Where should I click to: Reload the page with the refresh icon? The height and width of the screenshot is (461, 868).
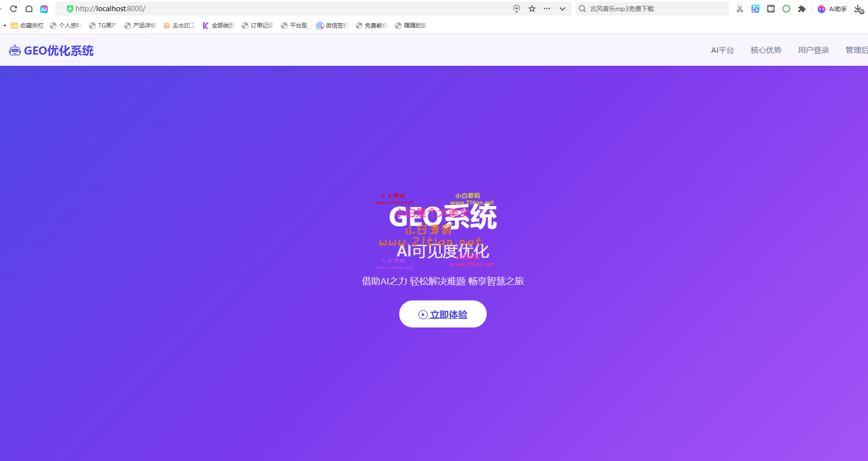tap(14, 9)
